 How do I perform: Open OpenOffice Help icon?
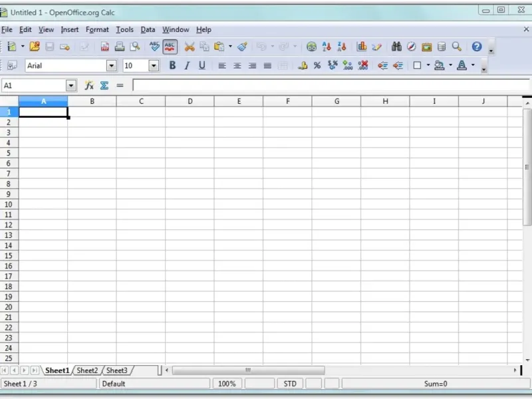click(x=477, y=47)
